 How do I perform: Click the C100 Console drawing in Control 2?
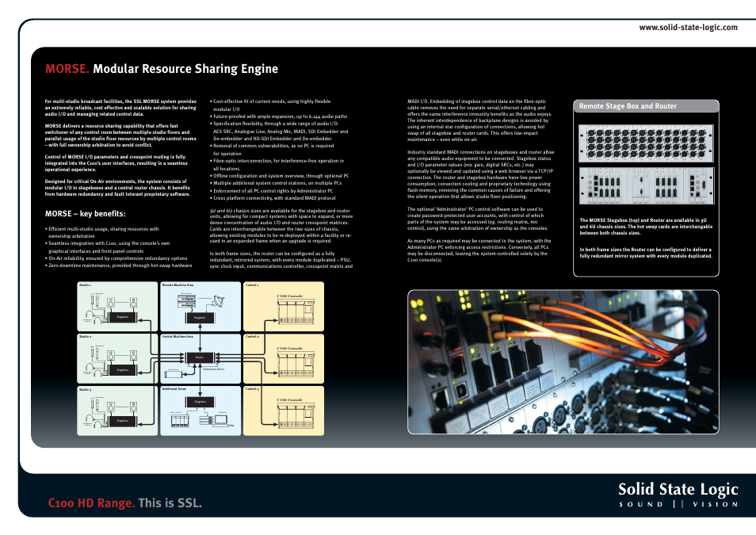(x=296, y=363)
